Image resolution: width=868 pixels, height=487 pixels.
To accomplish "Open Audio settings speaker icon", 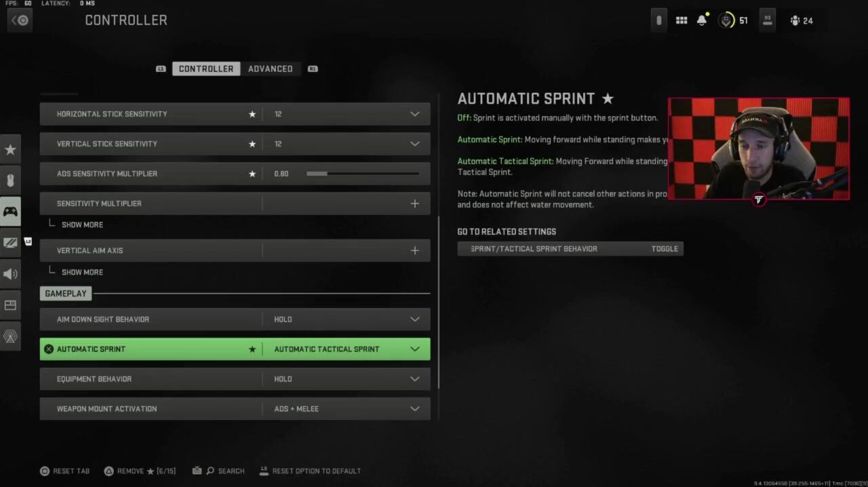I will coord(10,274).
